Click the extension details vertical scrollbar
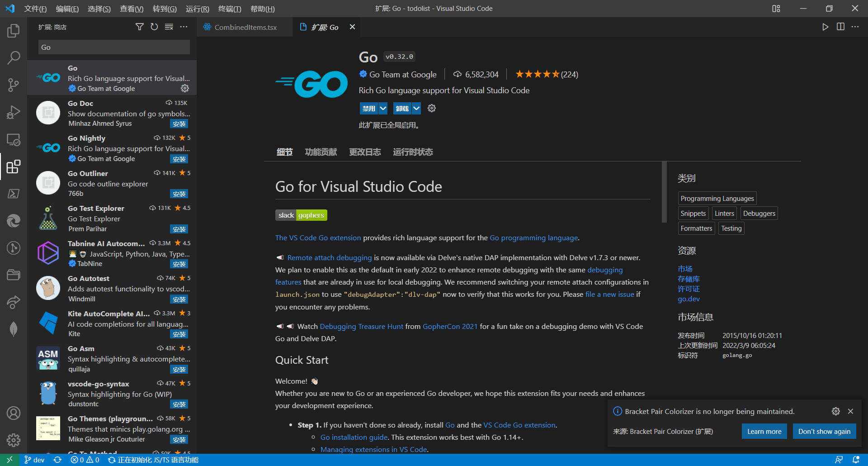 (x=664, y=192)
